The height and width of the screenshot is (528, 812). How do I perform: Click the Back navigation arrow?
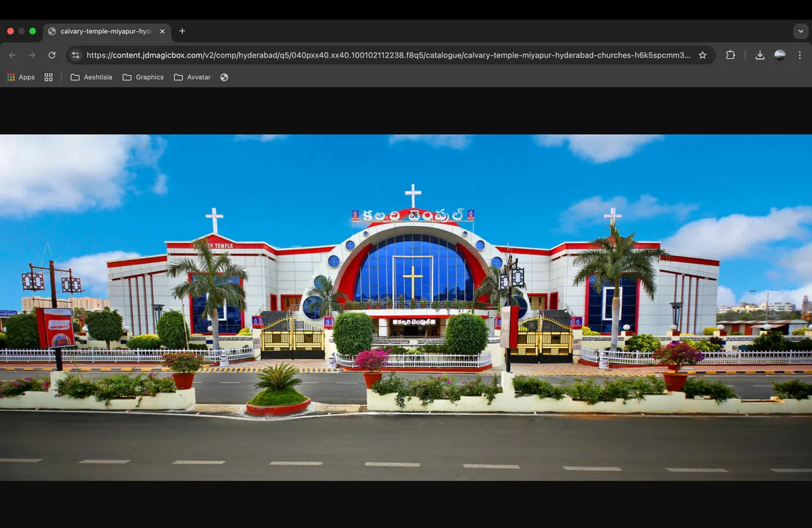tap(12, 56)
